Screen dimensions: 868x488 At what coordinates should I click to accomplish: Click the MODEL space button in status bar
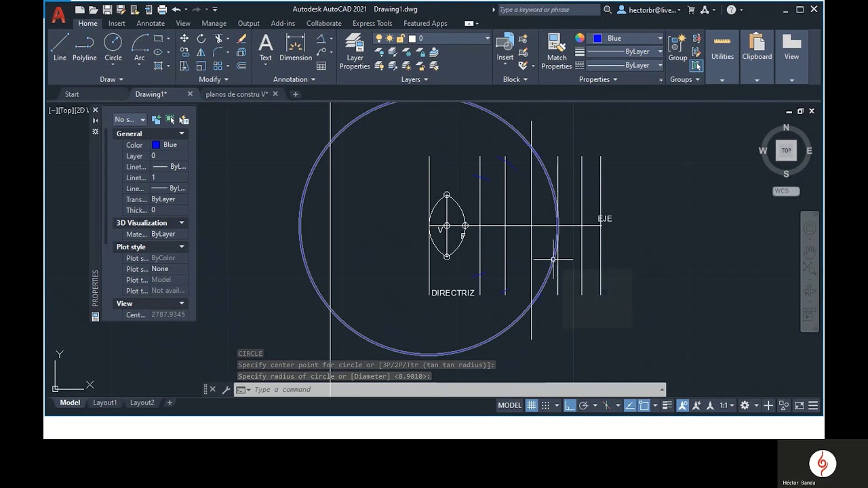point(510,405)
